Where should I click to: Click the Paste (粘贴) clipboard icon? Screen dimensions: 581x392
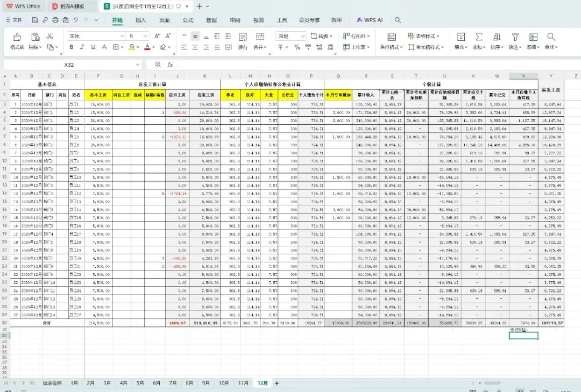[35, 37]
